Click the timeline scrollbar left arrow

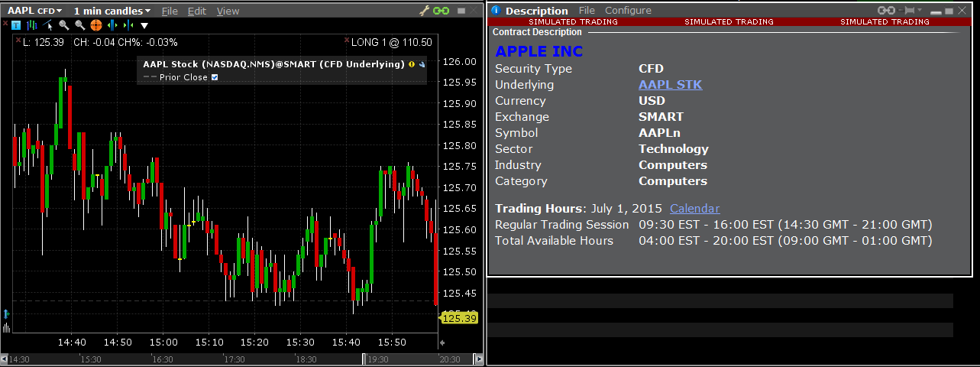4,359
